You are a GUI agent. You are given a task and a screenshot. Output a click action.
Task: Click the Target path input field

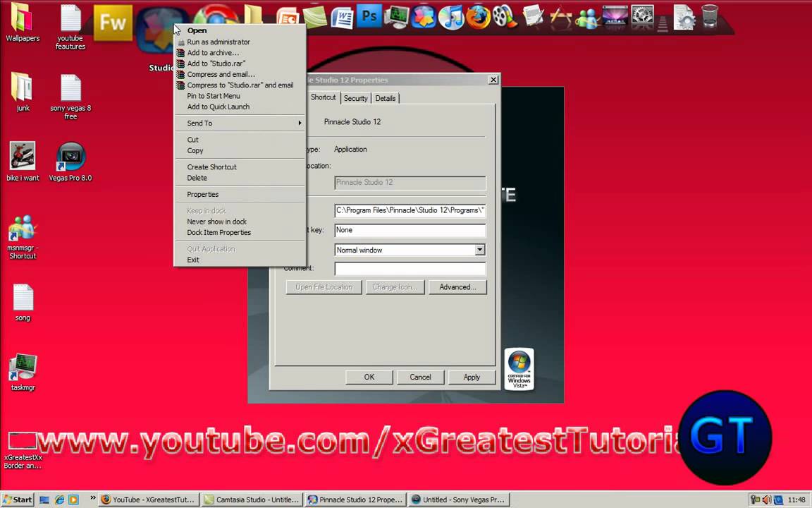tap(410, 210)
